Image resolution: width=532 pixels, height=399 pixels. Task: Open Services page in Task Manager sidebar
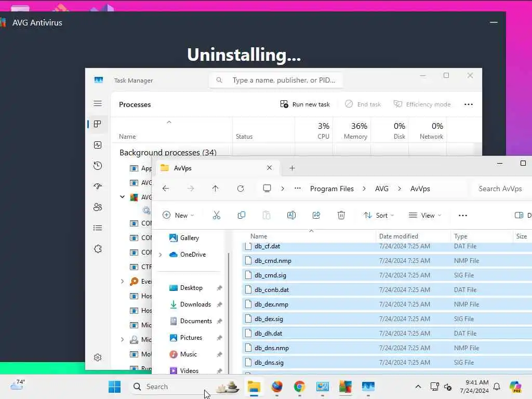[98, 249]
